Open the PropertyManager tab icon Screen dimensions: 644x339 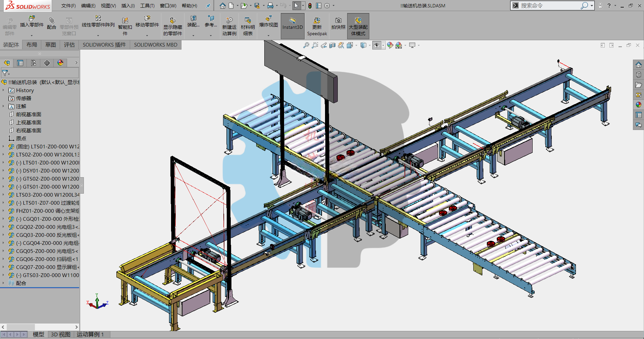tap(20, 63)
